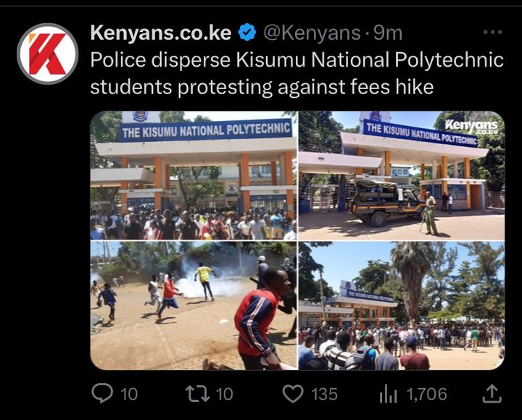Click the Kenyans.co.ke profile avatar
Image resolution: width=522 pixels, height=420 pixels.
point(48,54)
